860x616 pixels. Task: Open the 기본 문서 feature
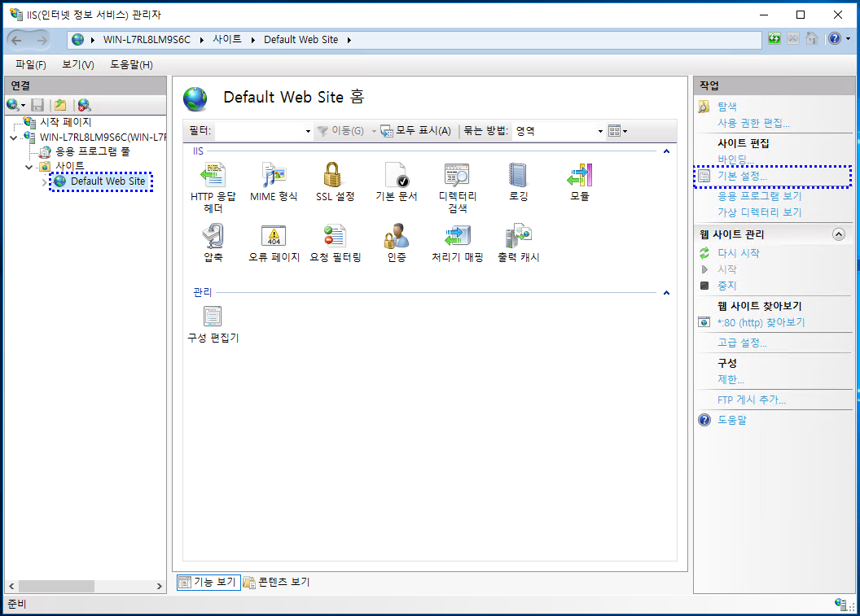396,181
